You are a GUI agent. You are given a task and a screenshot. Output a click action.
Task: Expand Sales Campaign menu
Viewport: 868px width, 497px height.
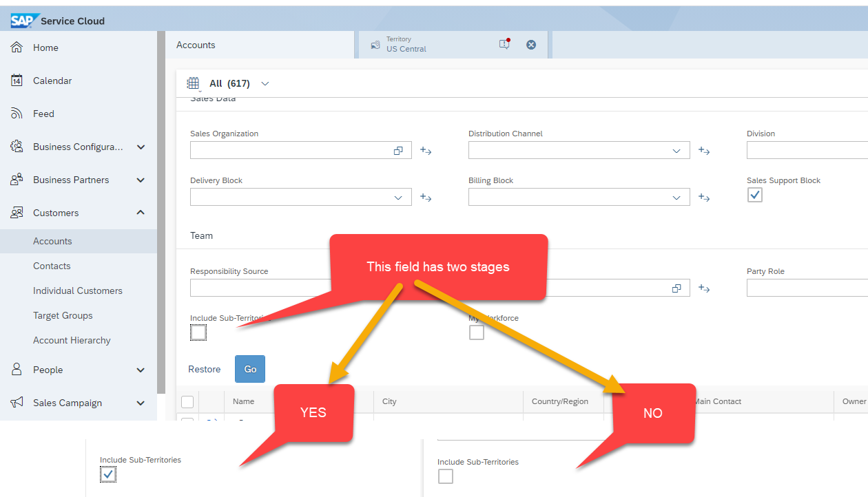[141, 403]
